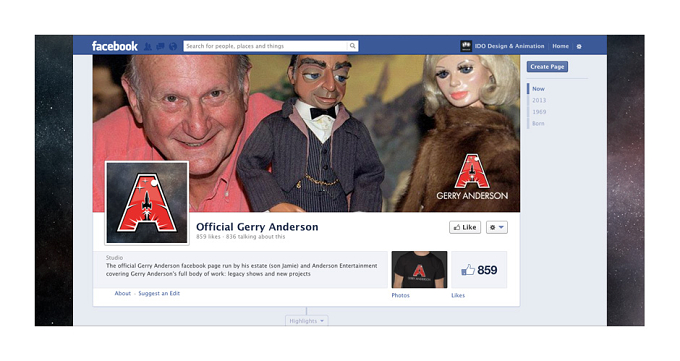
Task: Open the Likes label link
Action: (458, 295)
